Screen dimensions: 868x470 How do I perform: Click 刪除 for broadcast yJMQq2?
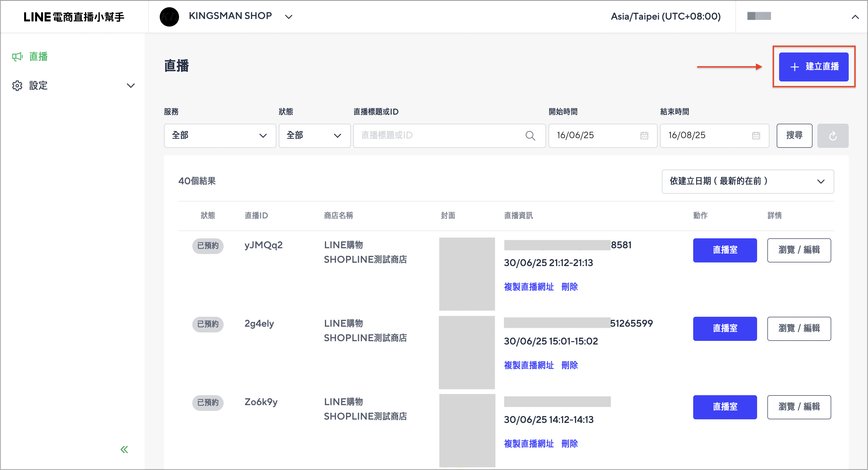(569, 287)
